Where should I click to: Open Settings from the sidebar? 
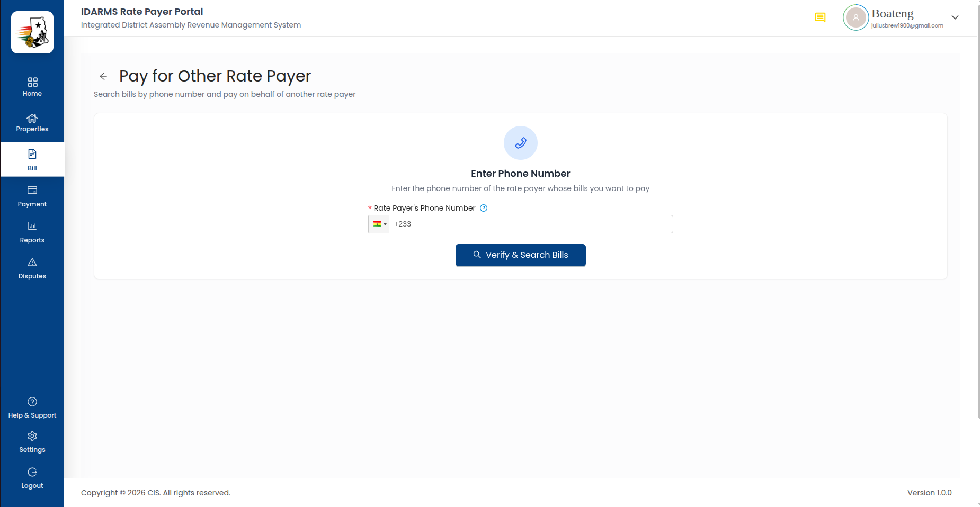click(x=32, y=442)
